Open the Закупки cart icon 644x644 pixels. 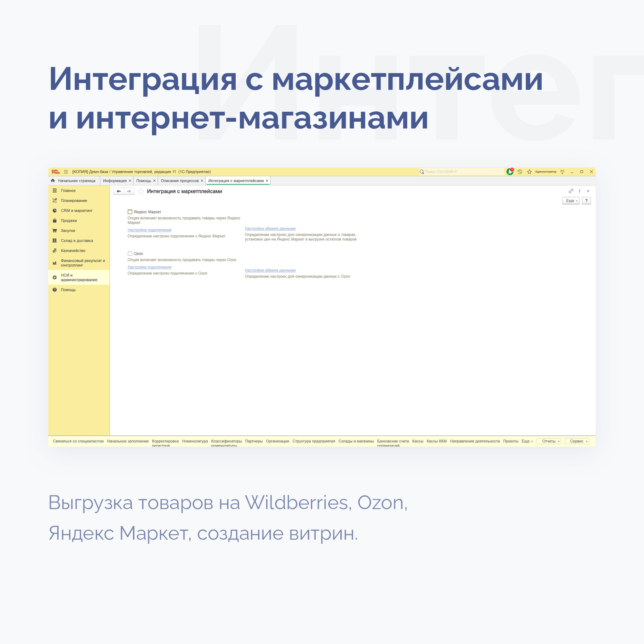pos(55,230)
